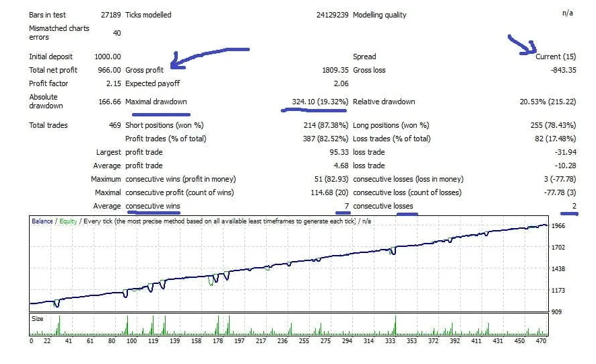The height and width of the screenshot is (364, 596).
Task: Click the Ticks modelled value 24129239
Action: pos(331,15)
